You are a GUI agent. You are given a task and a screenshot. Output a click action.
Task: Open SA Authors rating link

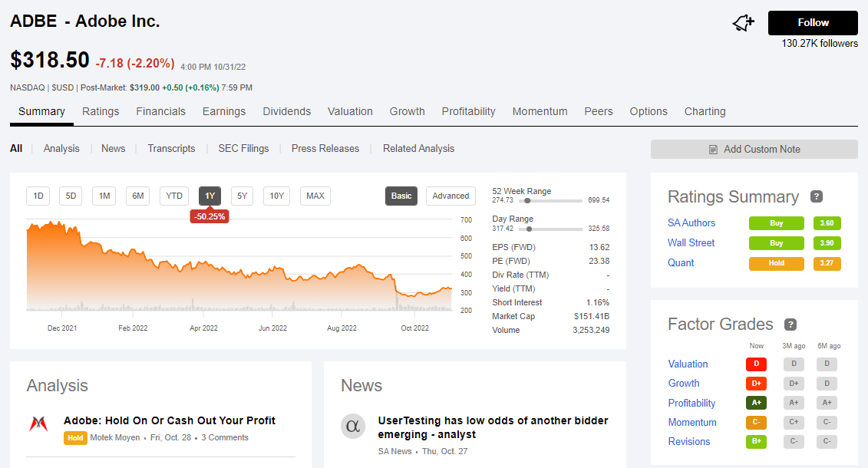pos(691,223)
